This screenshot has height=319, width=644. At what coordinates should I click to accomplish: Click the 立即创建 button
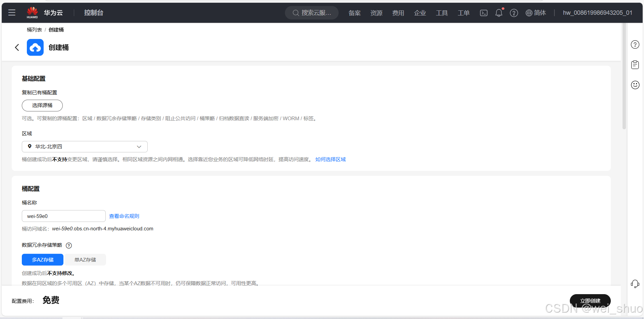tap(590, 301)
